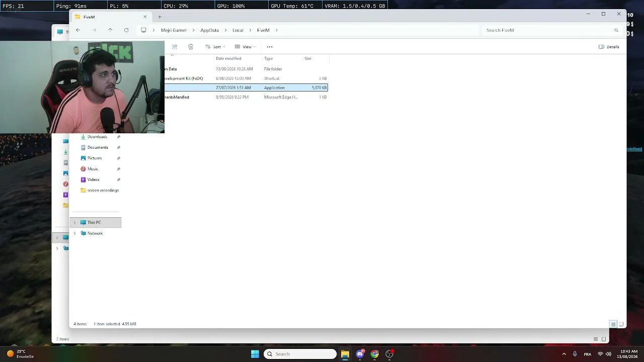The width and height of the screenshot is (644, 362).
Task: Open the Sort dropdown menu
Action: pyautogui.click(x=215, y=47)
